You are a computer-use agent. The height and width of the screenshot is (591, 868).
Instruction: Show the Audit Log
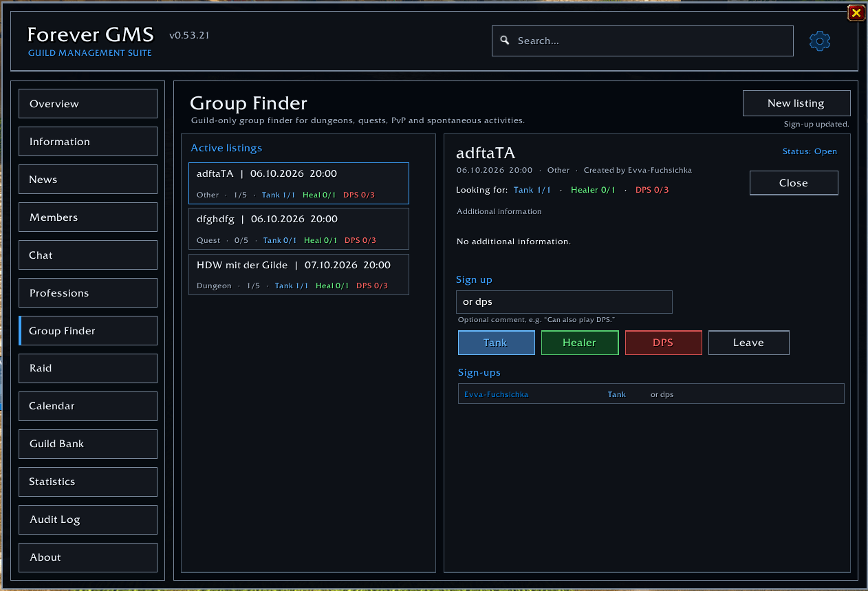(88, 519)
